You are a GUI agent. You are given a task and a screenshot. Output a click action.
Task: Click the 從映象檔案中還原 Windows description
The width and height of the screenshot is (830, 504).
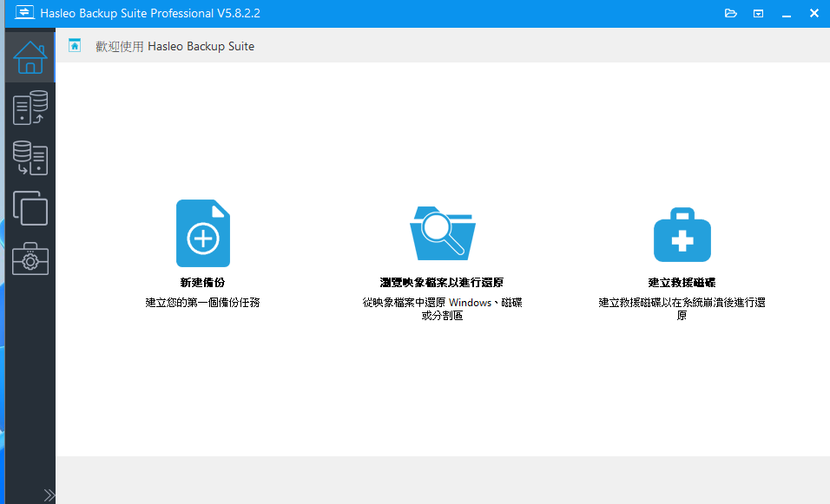[x=443, y=309]
